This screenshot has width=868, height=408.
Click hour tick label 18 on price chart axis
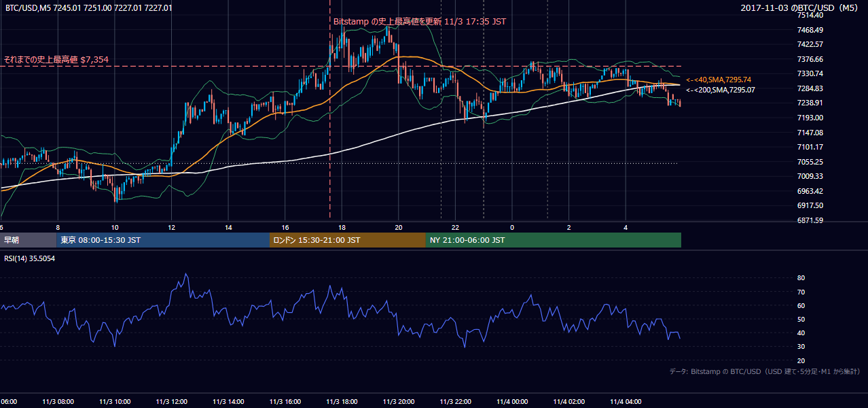tap(342, 227)
